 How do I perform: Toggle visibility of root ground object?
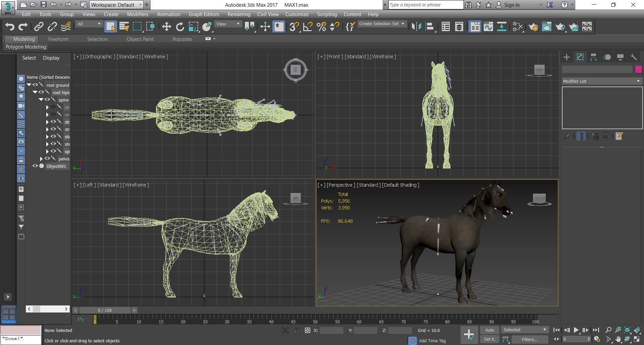35,85
